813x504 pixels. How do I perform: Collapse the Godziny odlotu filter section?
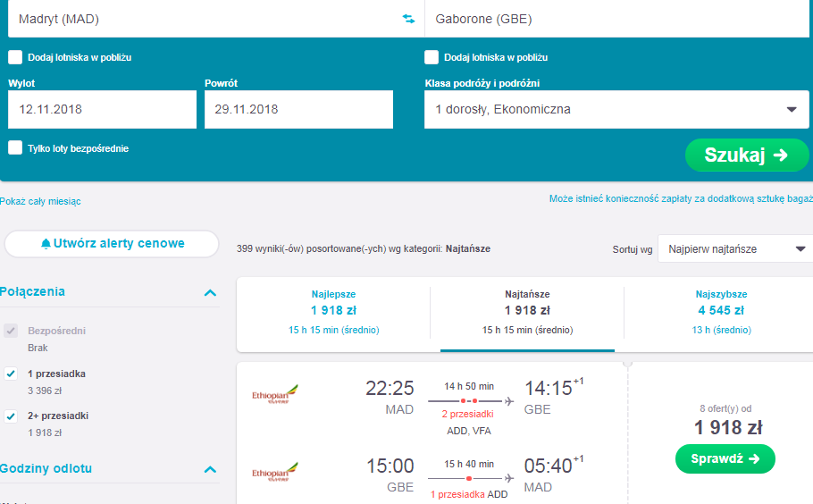(x=210, y=470)
